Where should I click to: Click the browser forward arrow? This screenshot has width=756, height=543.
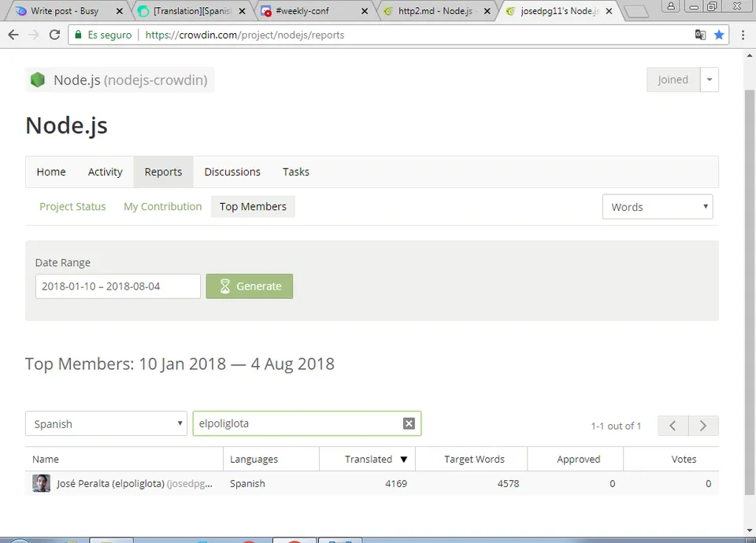pos(34,35)
